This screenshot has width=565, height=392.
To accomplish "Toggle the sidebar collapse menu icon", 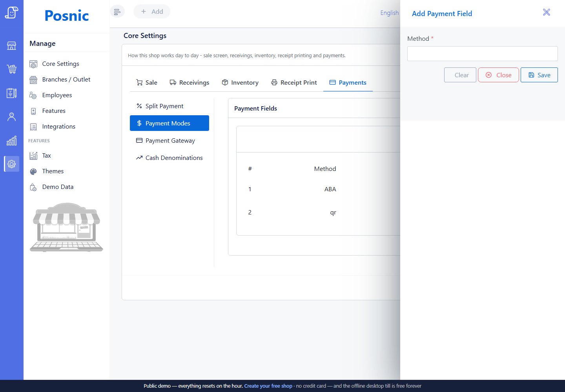I will (117, 12).
